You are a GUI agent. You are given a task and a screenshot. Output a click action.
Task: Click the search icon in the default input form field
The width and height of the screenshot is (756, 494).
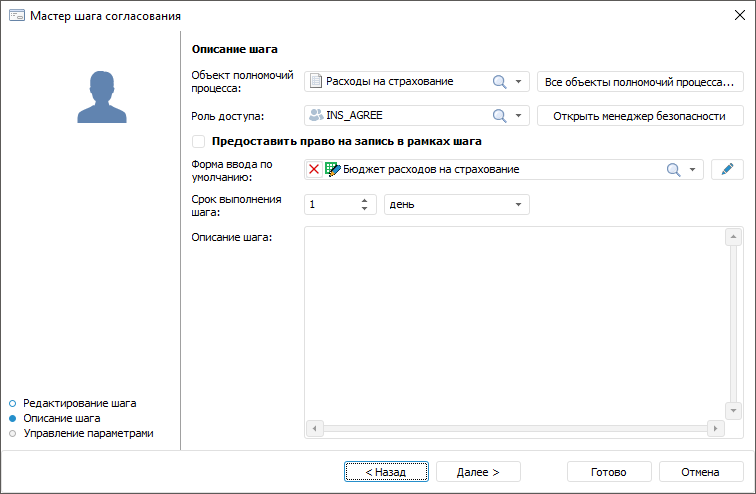tap(675, 170)
